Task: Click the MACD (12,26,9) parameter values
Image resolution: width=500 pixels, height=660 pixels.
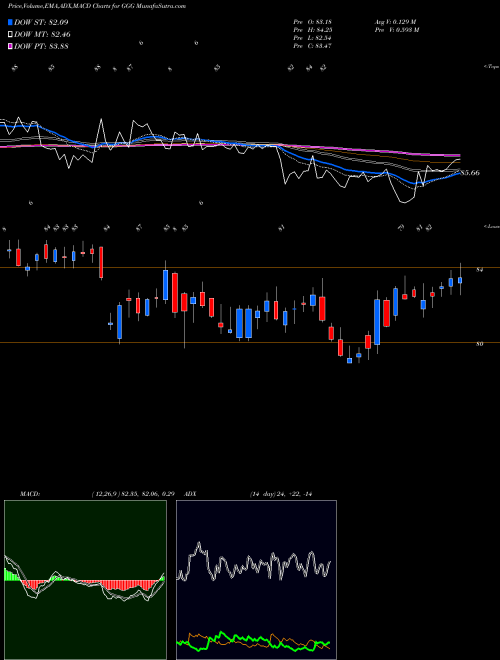Action: (133, 494)
